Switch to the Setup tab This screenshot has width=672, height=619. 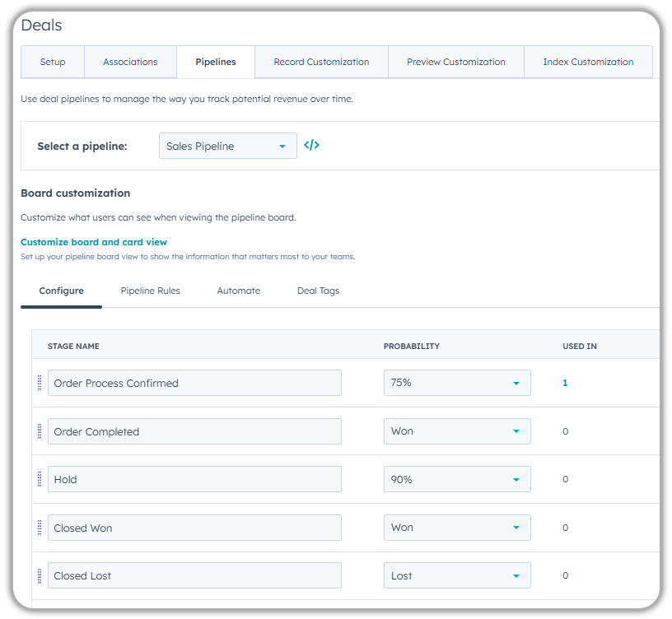point(53,62)
